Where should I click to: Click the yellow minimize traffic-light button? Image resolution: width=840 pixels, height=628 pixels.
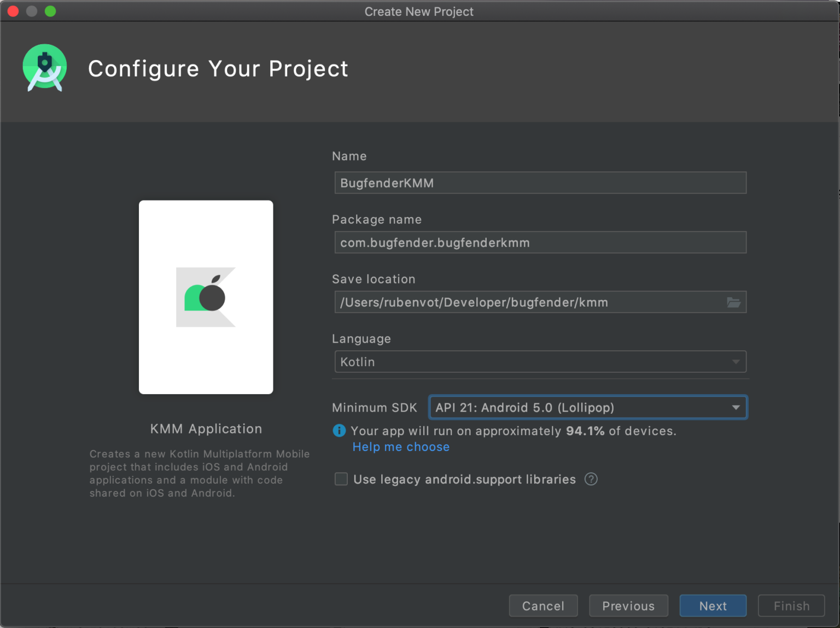(31, 11)
